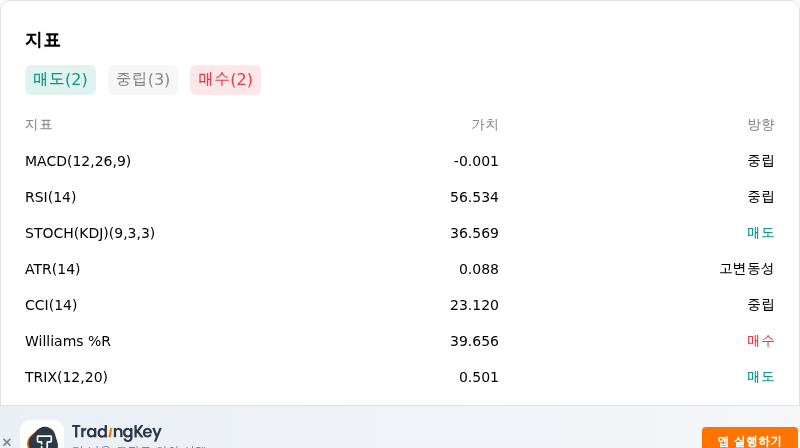
Task: Click the 가치 column header
Action: 485,125
